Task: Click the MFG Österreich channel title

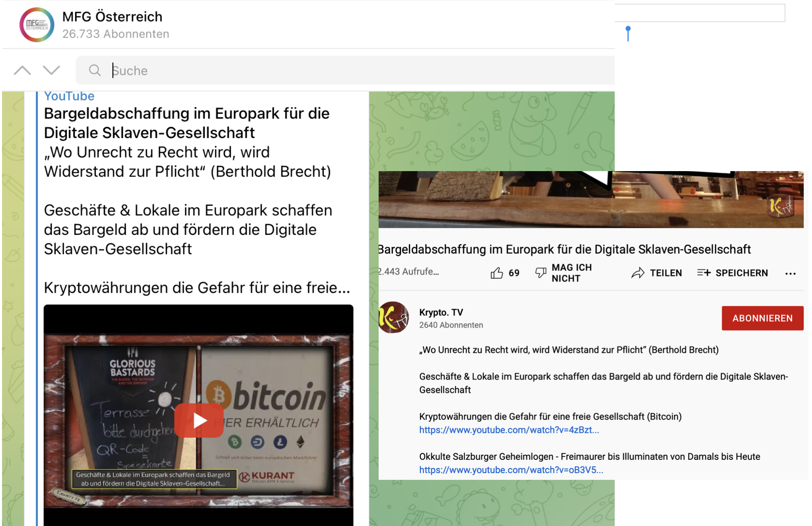Action: (x=112, y=17)
